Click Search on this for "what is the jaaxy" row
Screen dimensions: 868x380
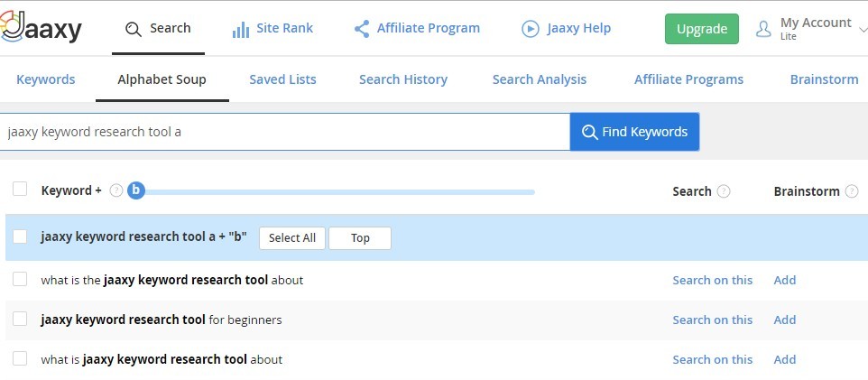713,281
